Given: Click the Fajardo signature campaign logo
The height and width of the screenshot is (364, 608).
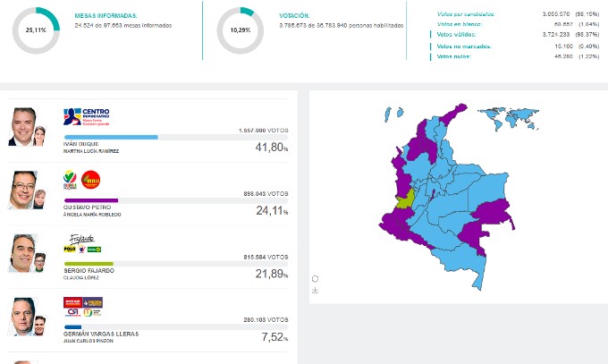Looking at the screenshot, I should click(x=82, y=237).
